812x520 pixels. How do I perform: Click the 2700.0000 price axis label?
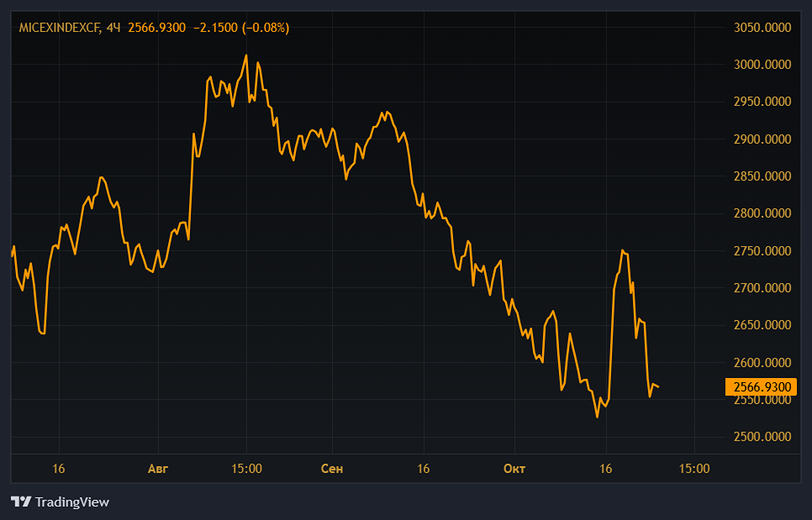[x=762, y=288]
